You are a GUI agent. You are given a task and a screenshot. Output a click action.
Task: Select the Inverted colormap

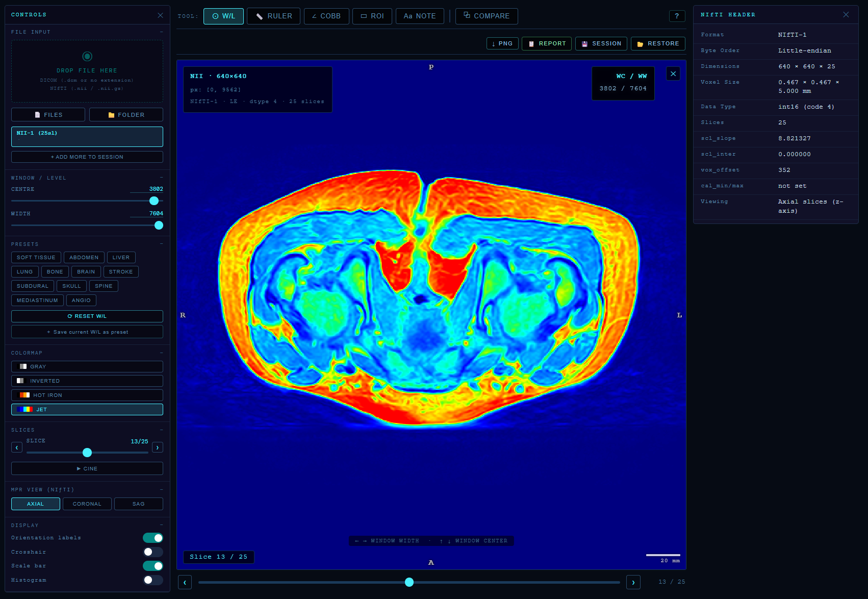87,381
